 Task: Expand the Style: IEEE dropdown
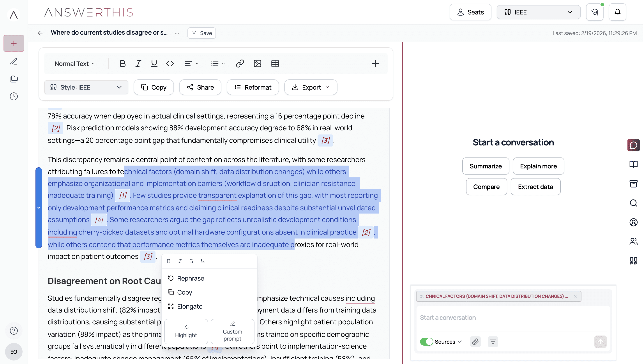click(86, 87)
